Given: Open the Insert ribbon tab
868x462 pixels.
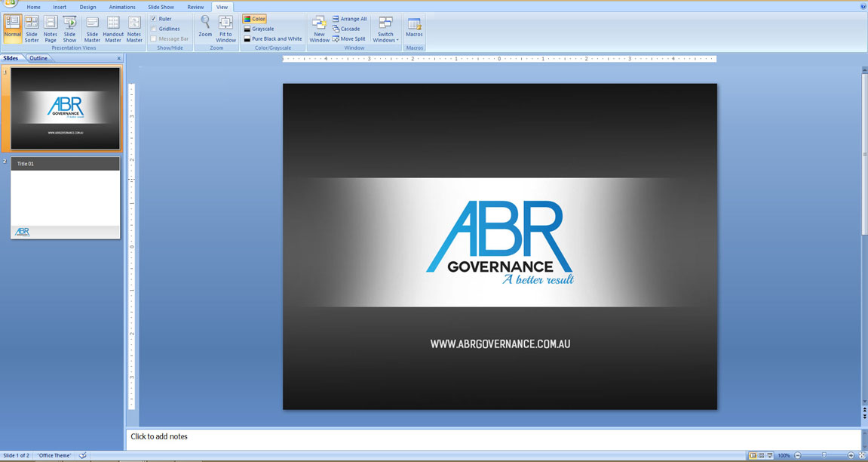Looking at the screenshot, I should pos(60,8).
